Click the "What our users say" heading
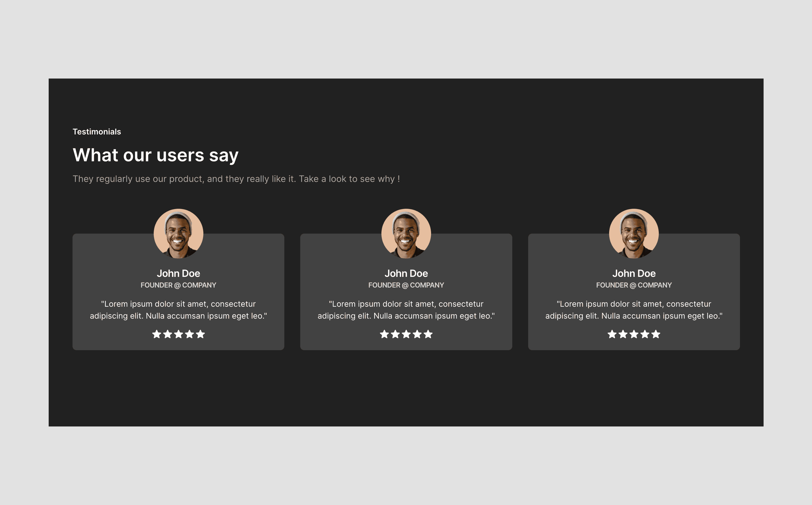 [155, 155]
